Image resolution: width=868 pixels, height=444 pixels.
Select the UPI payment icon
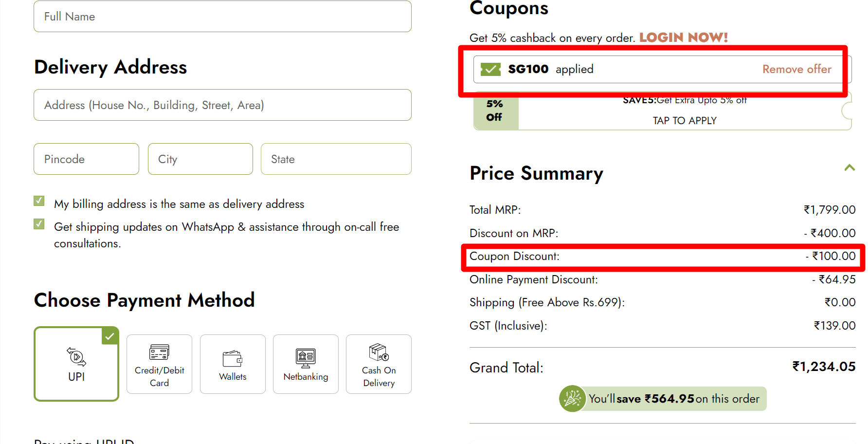76,357
